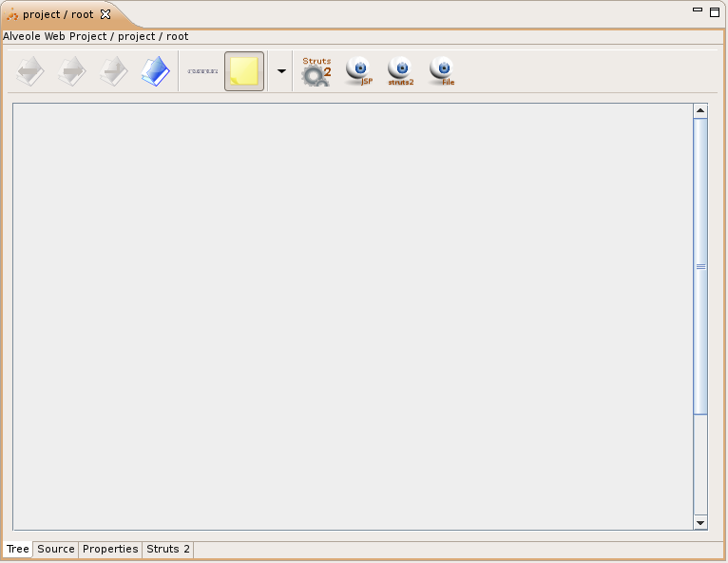The width and height of the screenshot is (728, 563).
Task: Switch to the Source tab
Action: (x=56, y=550)
